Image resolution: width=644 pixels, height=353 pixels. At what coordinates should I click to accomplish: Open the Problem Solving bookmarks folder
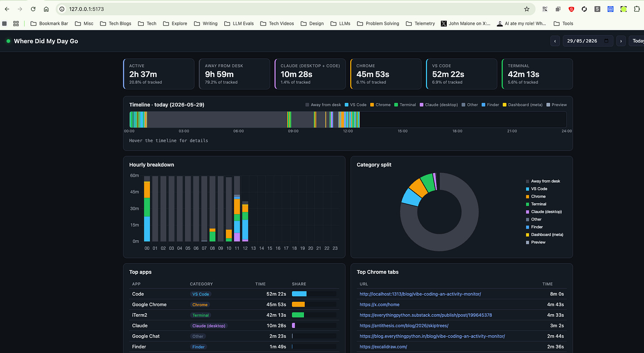click(378, 23)
